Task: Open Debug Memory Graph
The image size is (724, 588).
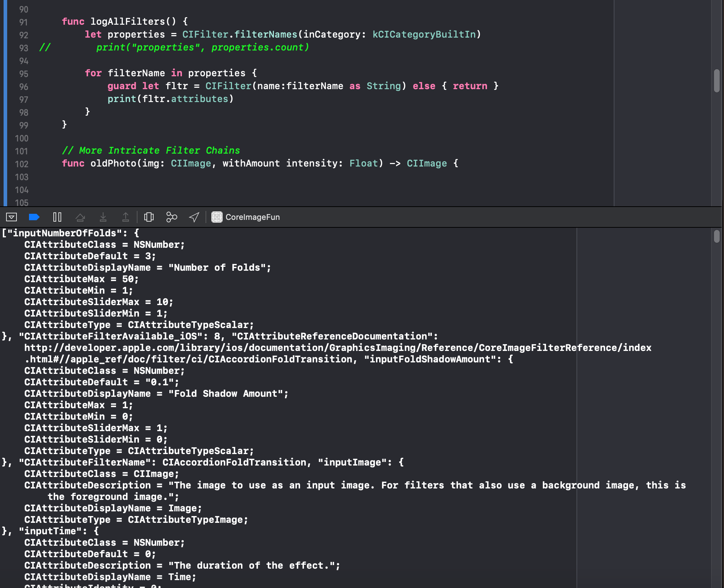Action: [x=172, y=217]
